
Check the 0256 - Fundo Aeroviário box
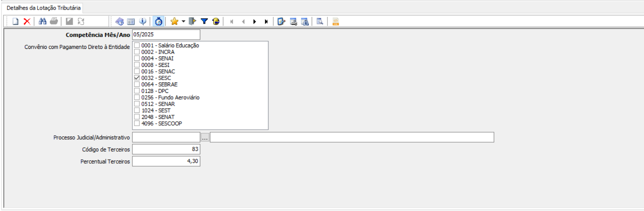[137, 97]
